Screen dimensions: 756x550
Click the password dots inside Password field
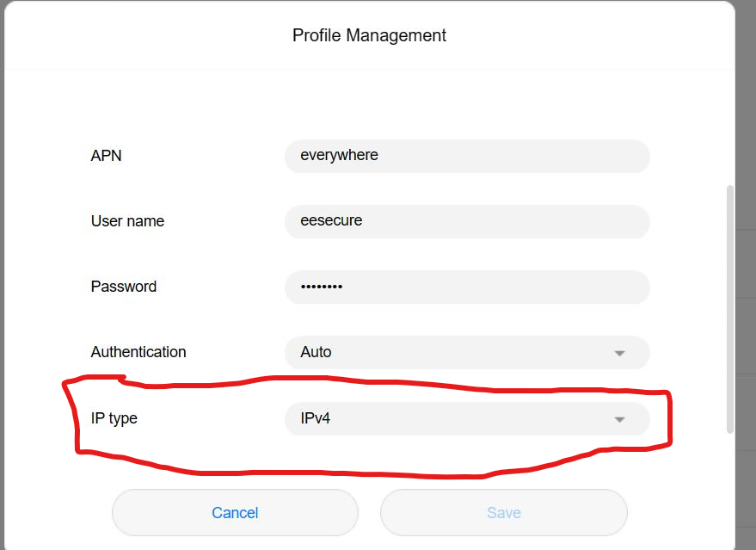point(322,287)
